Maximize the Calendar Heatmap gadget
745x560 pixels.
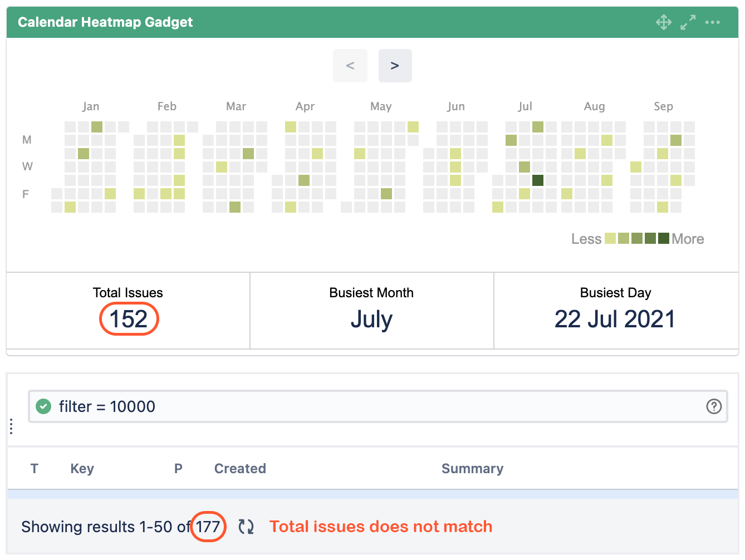click(x=688, y=22)
